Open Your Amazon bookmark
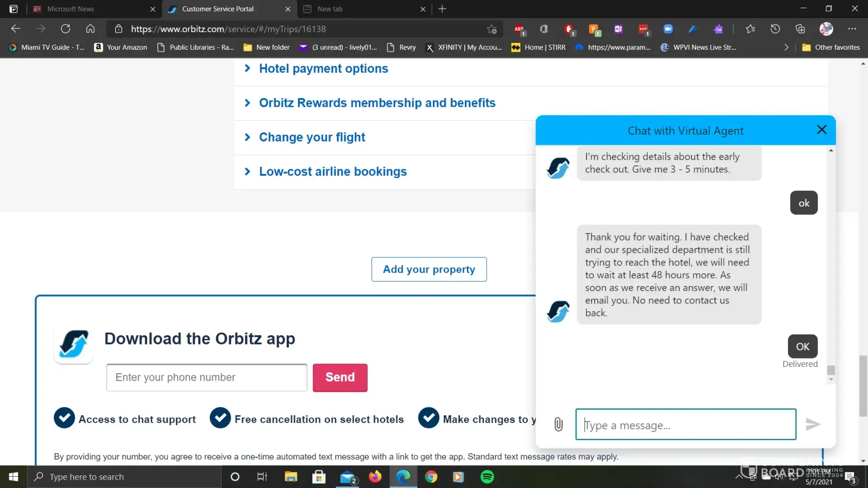This screenshot has height=488, width=868. (x=121, y=47)
